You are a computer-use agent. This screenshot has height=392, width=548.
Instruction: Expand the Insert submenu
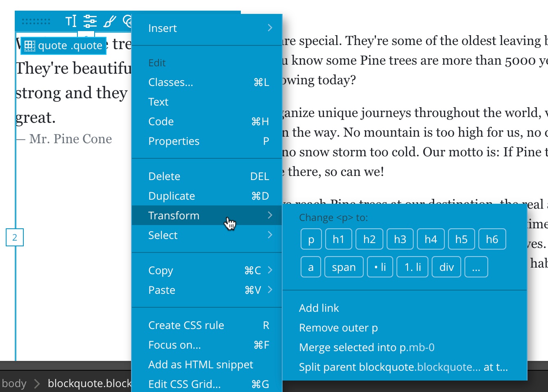click(207, 28)
